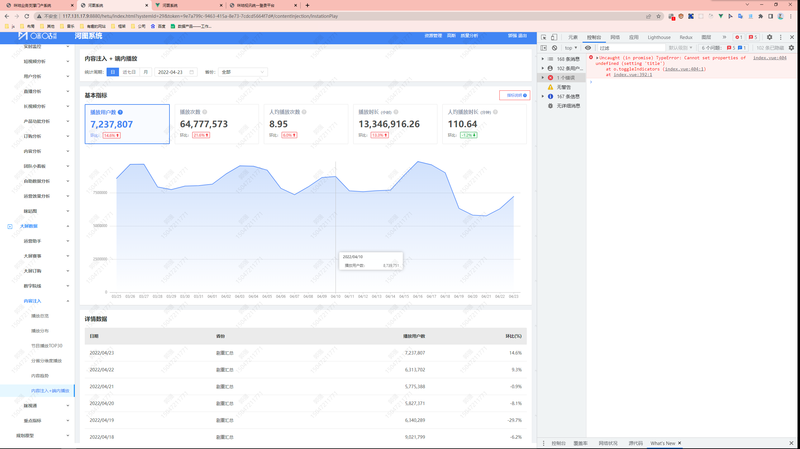Click the DevTools inspect element picker icon
The image size is (800, 449).
(544, 37)
